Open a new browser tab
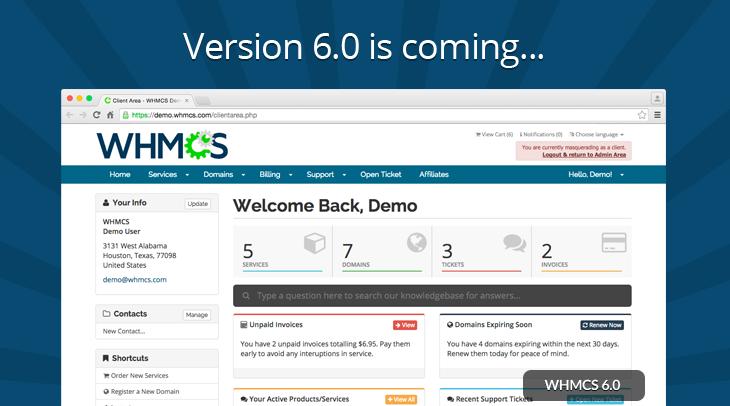730x406 pixels. tap(203, 101)
